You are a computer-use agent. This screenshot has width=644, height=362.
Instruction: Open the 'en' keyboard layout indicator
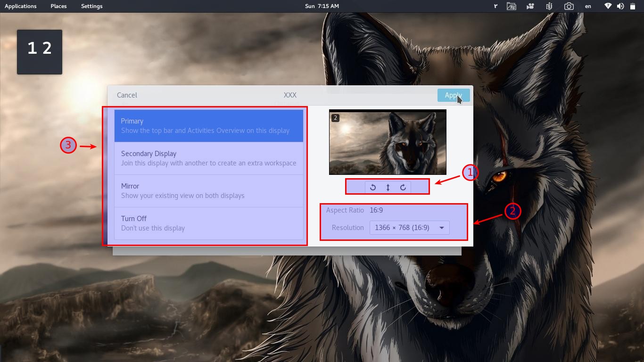(x=588, y=6)
